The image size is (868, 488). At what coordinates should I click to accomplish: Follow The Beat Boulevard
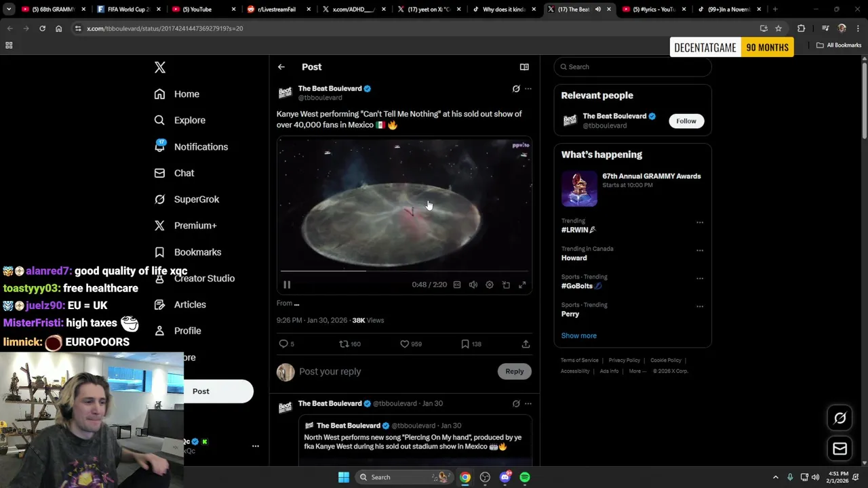click(x=686, y=121)
